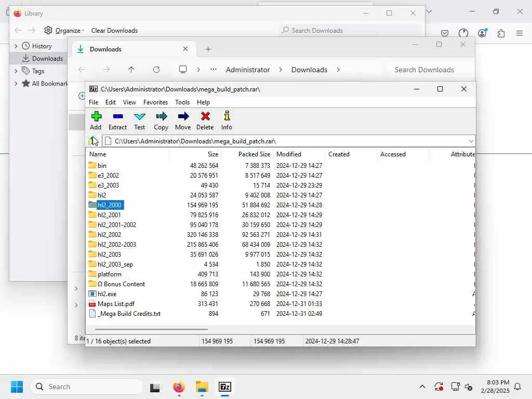Open the Edit menu
The height and width of the screenshot is (399, 532).
(x=111, y=102)
